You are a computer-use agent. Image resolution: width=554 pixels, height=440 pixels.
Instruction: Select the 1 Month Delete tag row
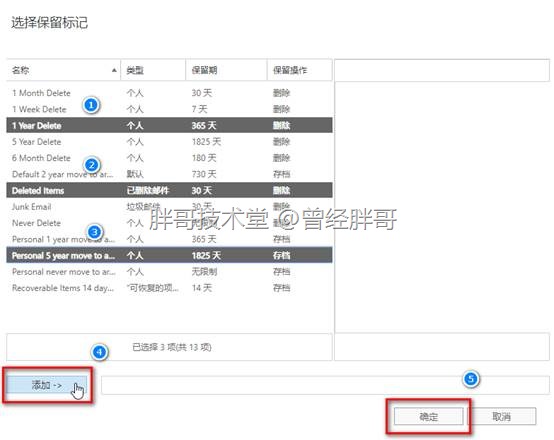169,93
